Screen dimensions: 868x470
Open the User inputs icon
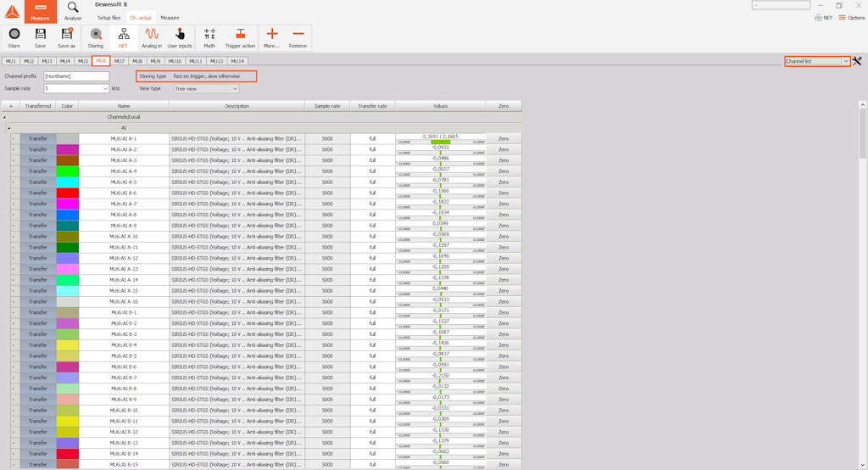(180, 38)
